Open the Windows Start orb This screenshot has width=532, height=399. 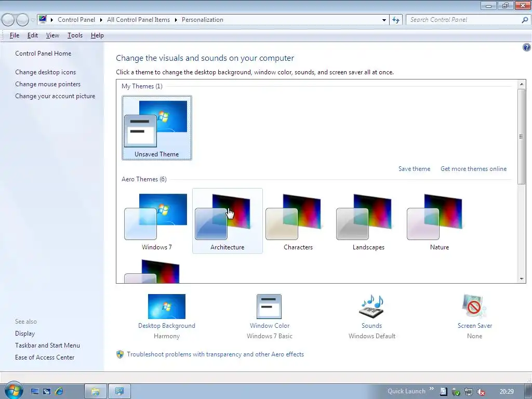(14, 391)
